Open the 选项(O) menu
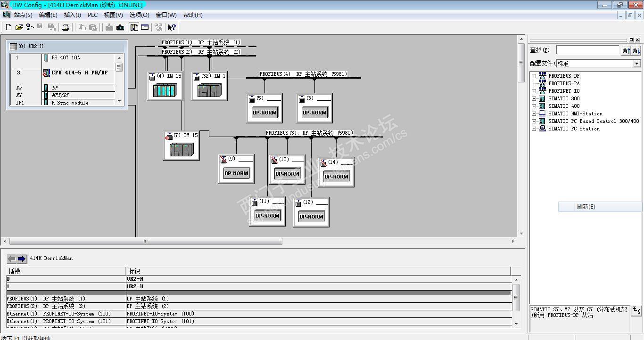The height and width of the screenshot is (340, 644). pyautogui.click(x=139, y=15)
